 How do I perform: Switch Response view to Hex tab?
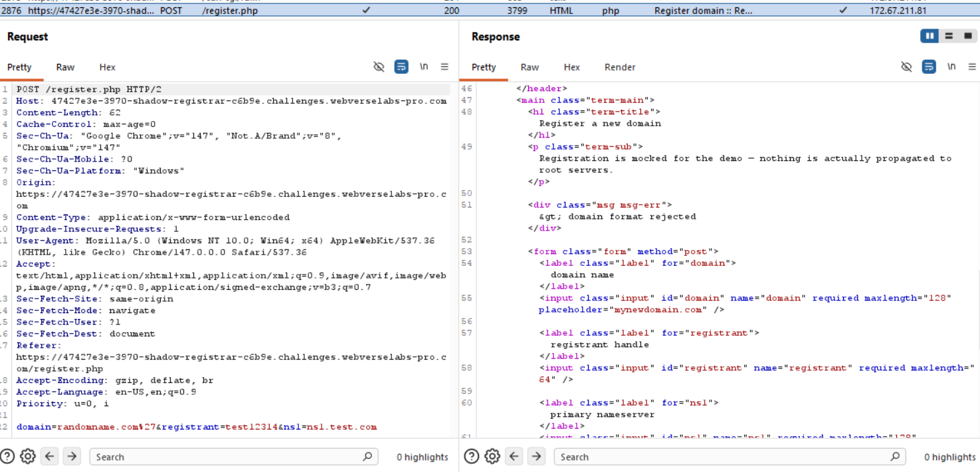click(x=571, y=66)
